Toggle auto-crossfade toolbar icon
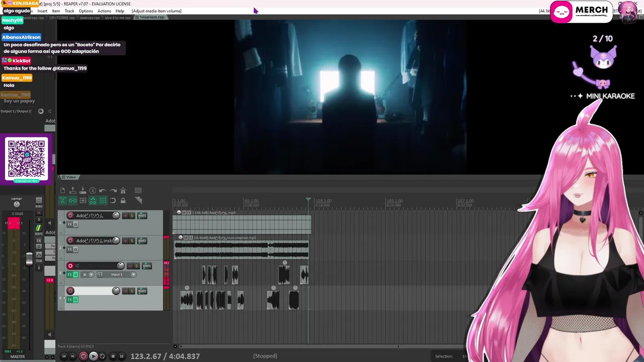Image resolution: width=644 pixels, height=362 pixels. (62, 201)
